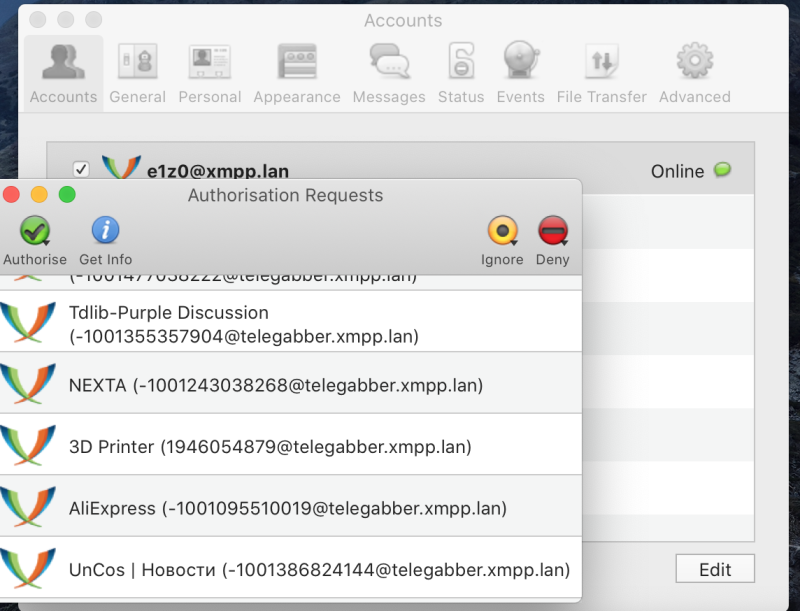The image size is (800, 611).
Task: Open the Events preferences tab
Action: pyautogui.click(x=520, y=73)
